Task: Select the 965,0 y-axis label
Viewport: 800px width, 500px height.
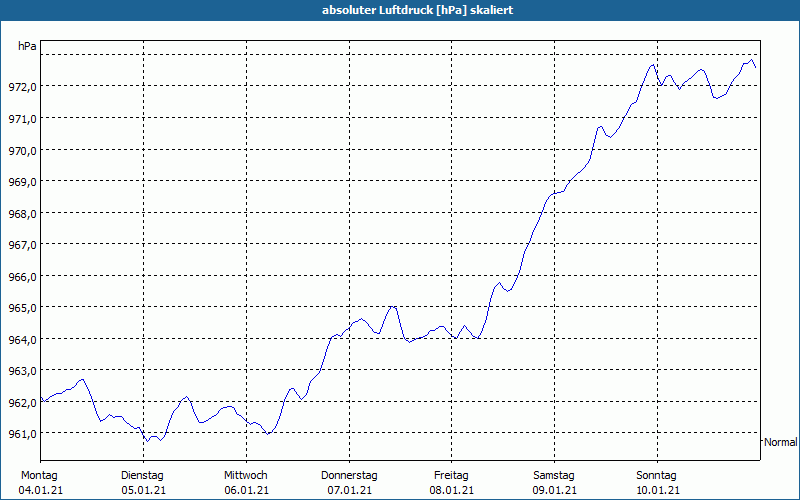Action: pos(22,308)
